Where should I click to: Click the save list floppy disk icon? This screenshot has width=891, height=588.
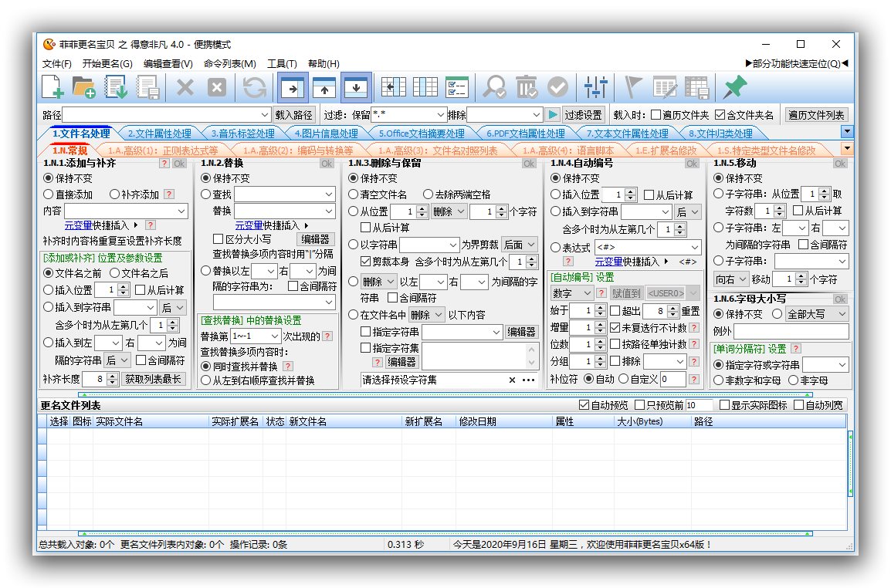[147, 87]
